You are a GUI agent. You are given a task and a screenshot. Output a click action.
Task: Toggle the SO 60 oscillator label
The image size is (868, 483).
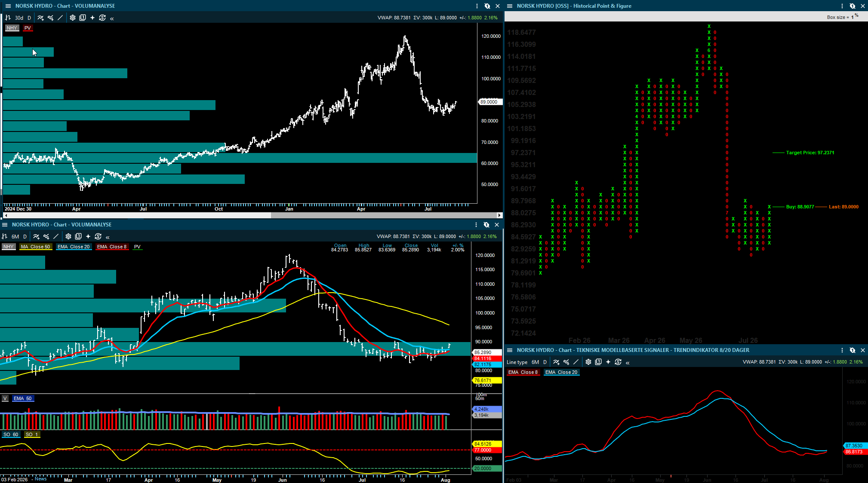[x=11, y=434]
